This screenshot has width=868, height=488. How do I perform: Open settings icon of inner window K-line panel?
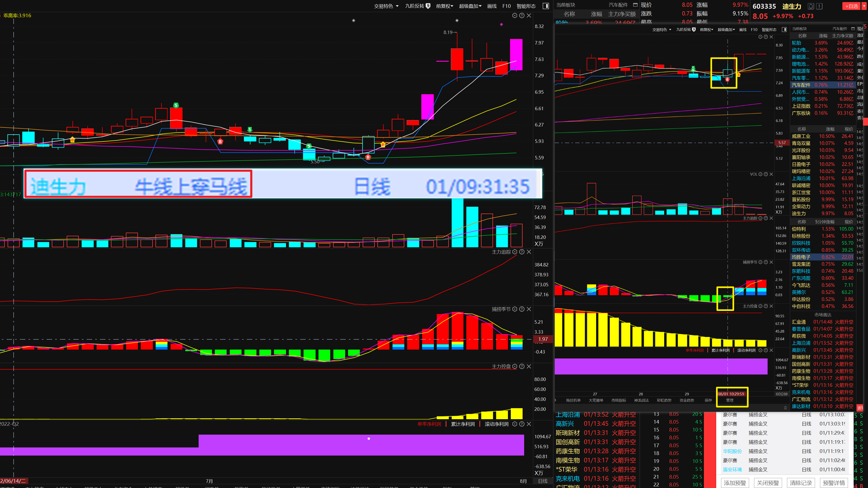(760, 37)
